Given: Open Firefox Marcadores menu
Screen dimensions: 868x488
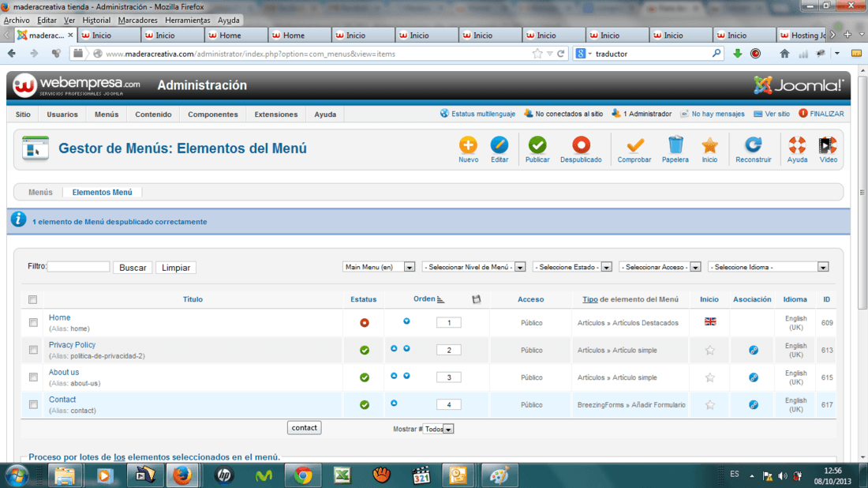Looking at the screenshot, I should click(137, 20).
